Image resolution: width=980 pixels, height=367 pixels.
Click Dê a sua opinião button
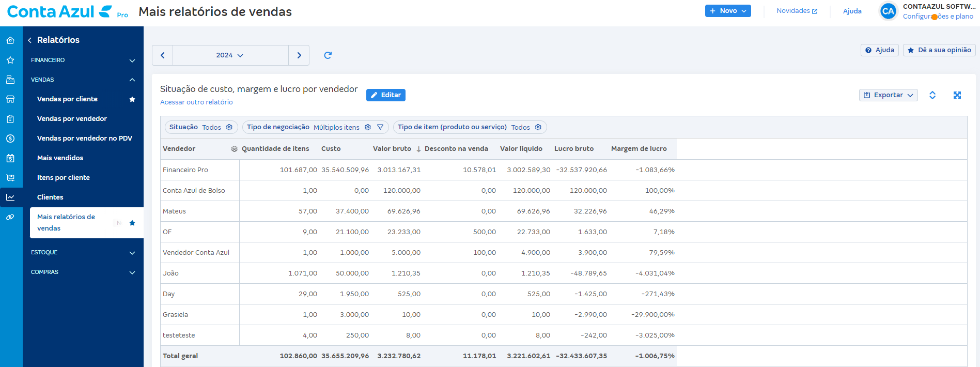(939, 50)
